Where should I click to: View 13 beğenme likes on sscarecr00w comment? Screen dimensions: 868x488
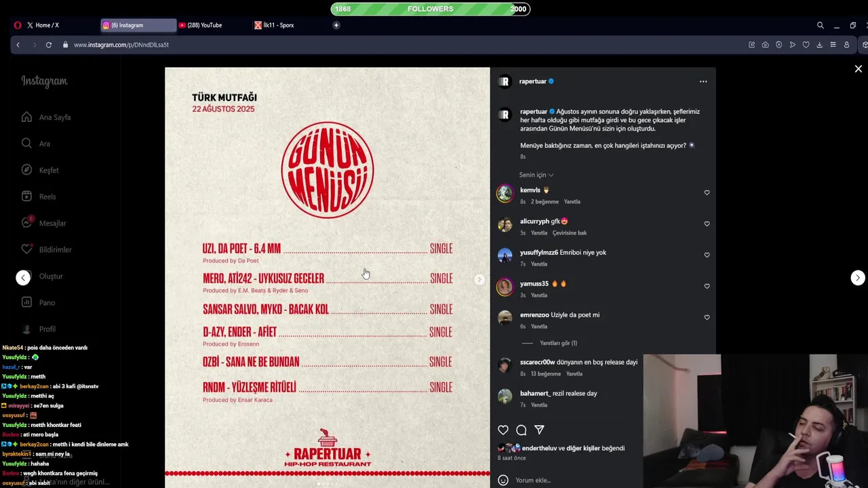546,374
